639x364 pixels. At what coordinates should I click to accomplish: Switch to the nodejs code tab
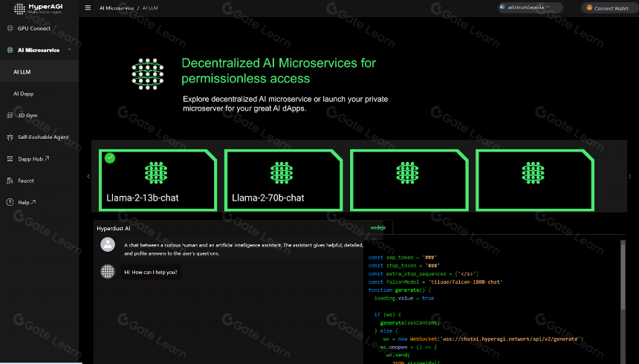pos(377,227)
